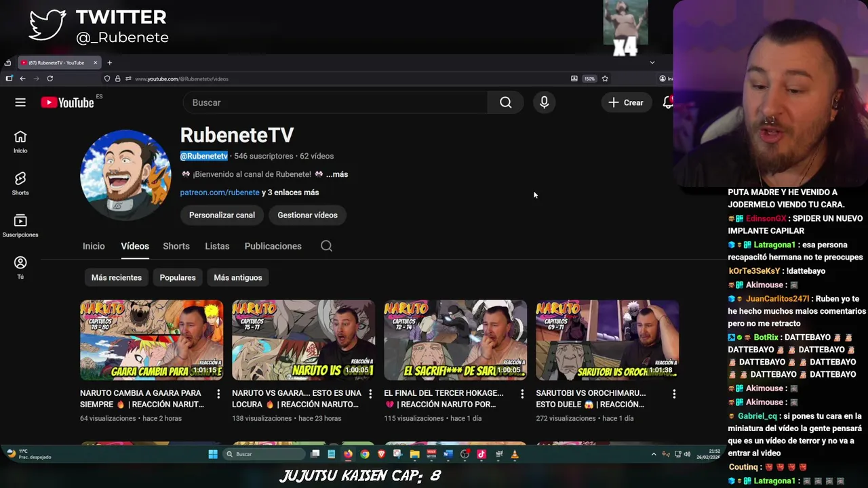Click the @Rubenetetv channel handle
The width and height of the screenshot is (868, 488).
tap(203, 156)
